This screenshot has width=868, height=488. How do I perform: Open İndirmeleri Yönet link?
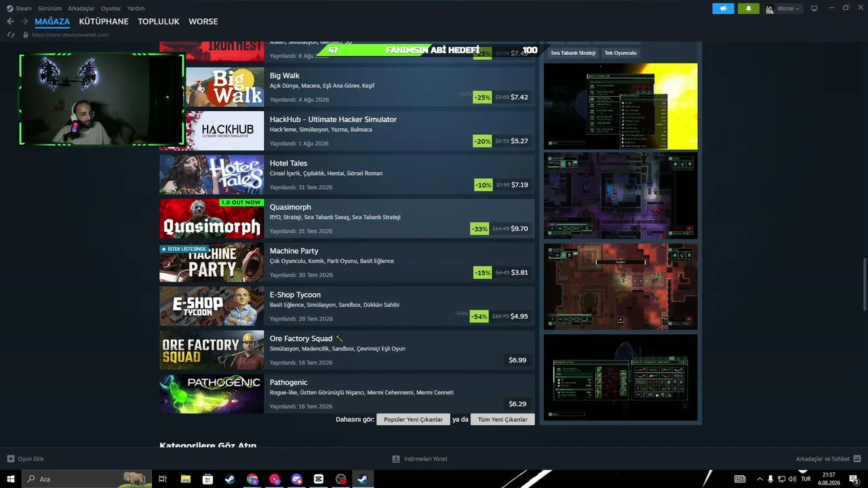426,459
